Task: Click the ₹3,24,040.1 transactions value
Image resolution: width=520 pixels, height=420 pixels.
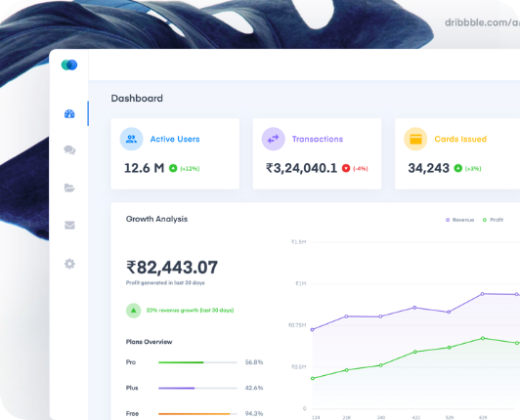Action: tap(301, 168)
